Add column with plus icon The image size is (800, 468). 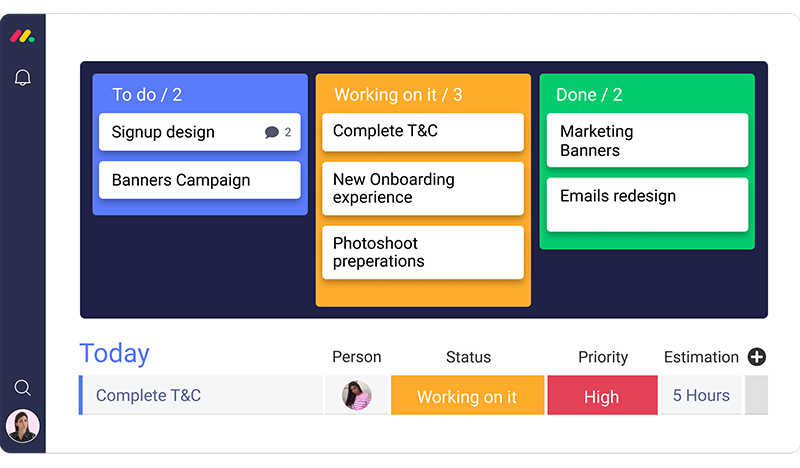[x=757, y=357]
